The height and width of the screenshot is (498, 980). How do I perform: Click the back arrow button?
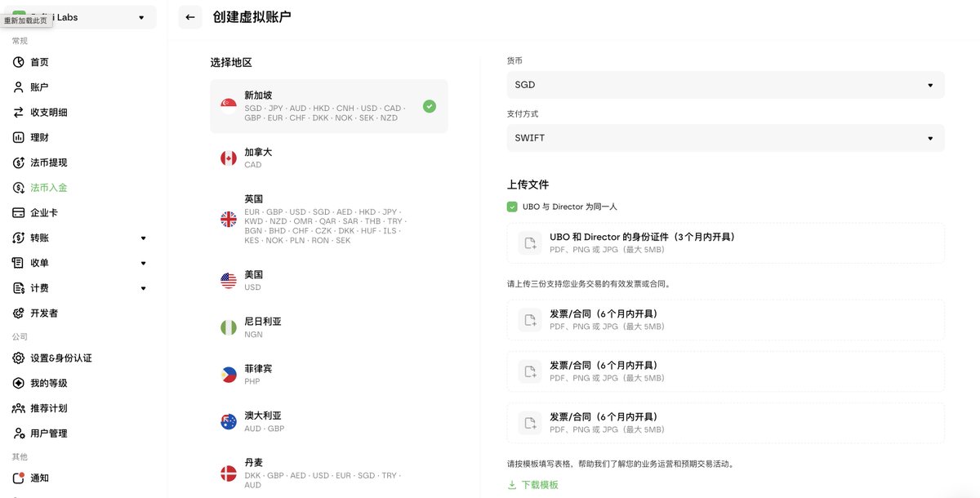190,16
